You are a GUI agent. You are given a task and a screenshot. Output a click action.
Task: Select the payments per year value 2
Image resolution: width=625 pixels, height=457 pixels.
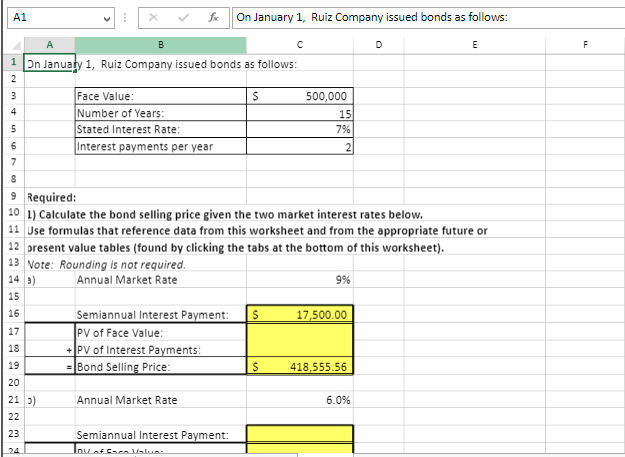300,146
